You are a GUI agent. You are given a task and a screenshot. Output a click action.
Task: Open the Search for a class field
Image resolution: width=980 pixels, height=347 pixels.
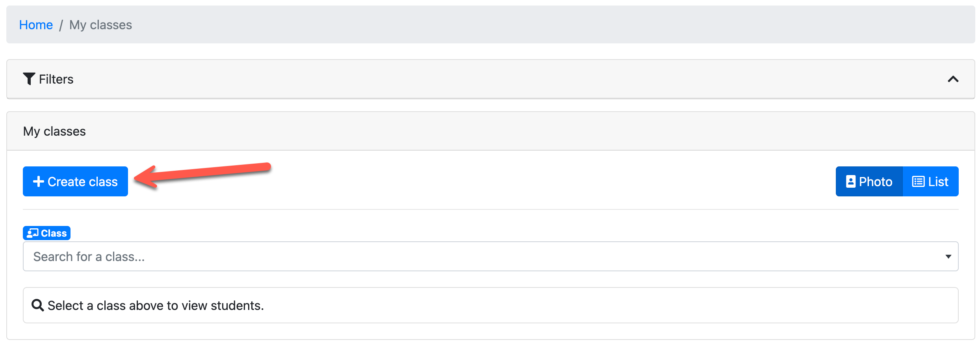coord(473,256)
